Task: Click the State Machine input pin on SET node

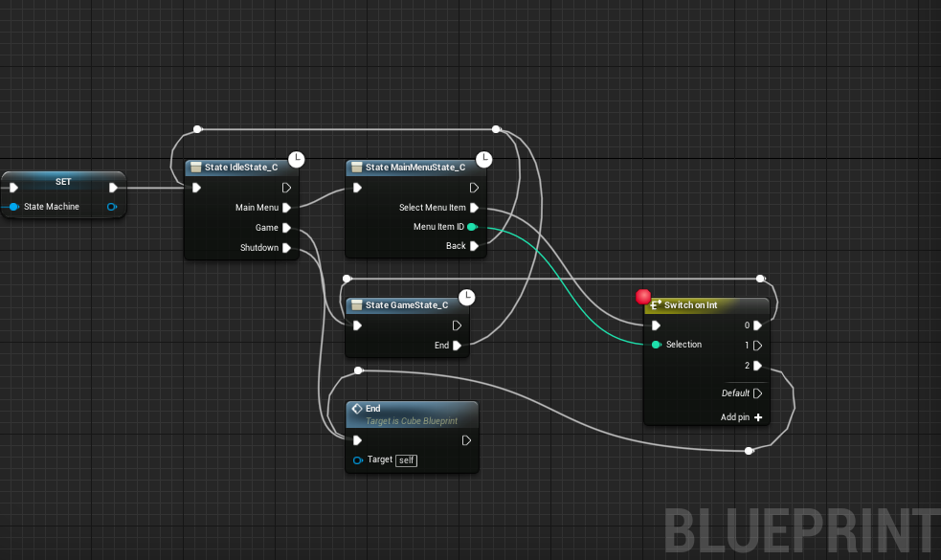Action: (14, 207)
